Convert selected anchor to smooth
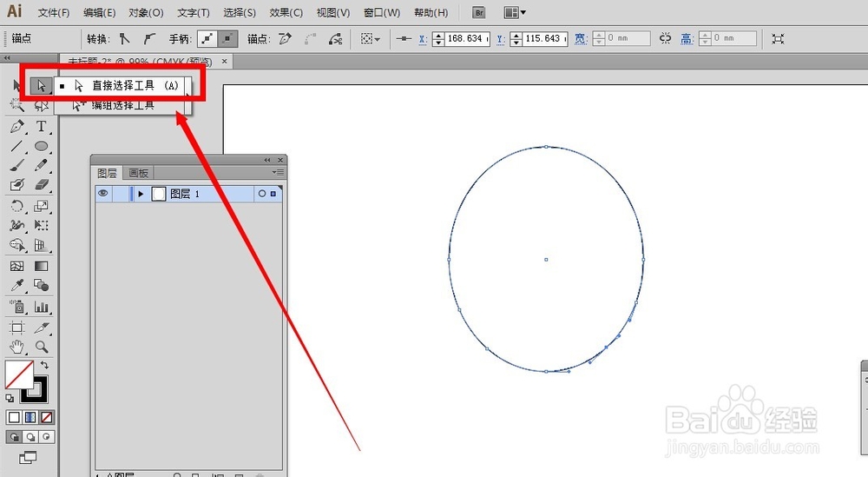Viewport: 868px width, 477px height. coord(149,39)
